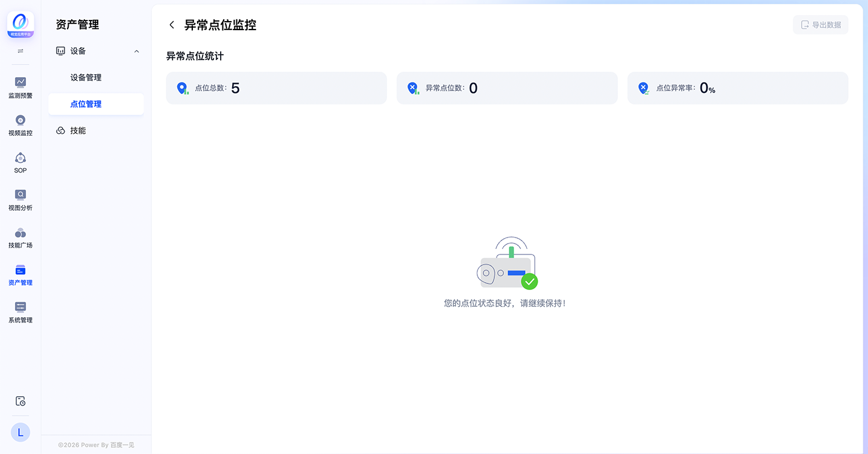Open the task history clock icon
This screenshot has width=868, height=454.
click(20, 401)
